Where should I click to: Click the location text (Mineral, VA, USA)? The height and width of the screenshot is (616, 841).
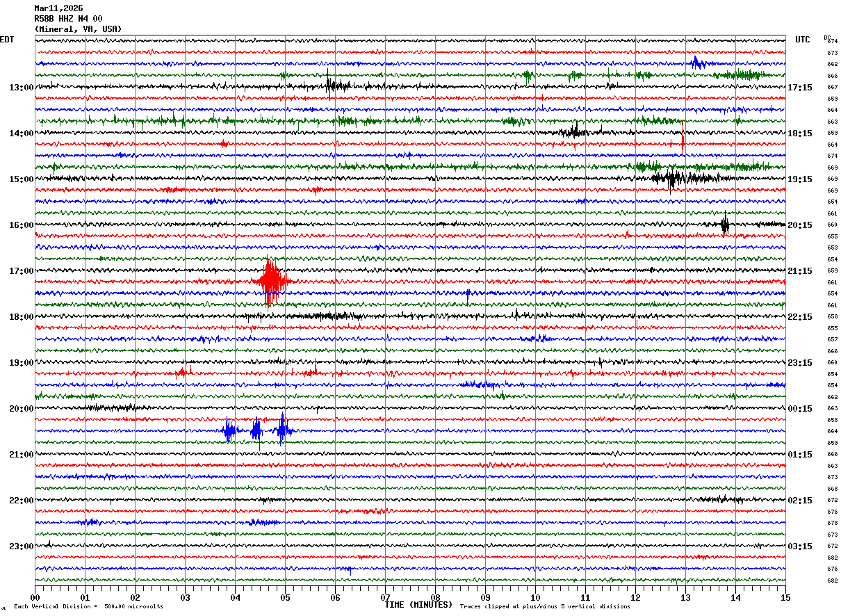click(78, 29)
